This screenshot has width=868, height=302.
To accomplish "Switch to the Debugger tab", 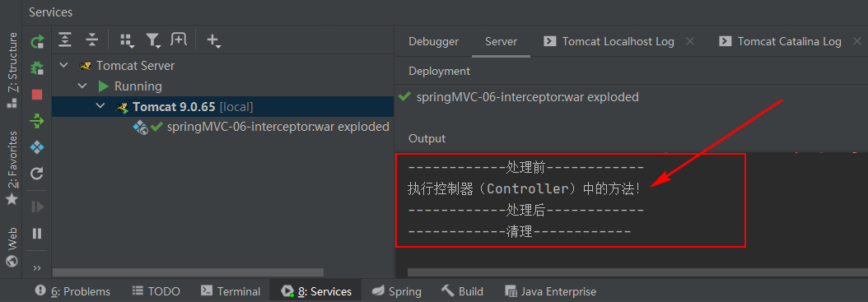I will (433, 41).
